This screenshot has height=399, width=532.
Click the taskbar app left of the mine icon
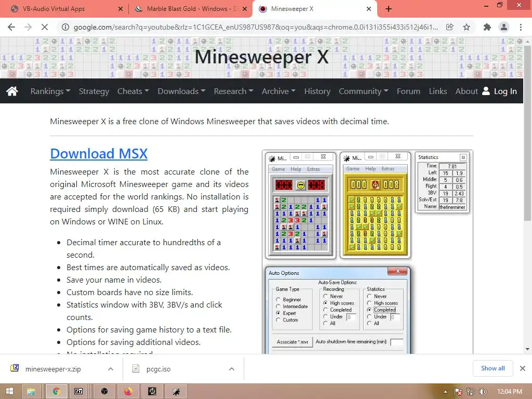click(x=152, y=392)
